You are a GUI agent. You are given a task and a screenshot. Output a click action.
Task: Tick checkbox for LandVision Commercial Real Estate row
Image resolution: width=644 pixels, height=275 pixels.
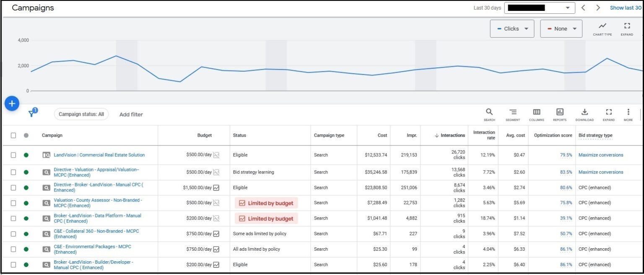pos(13,155)
